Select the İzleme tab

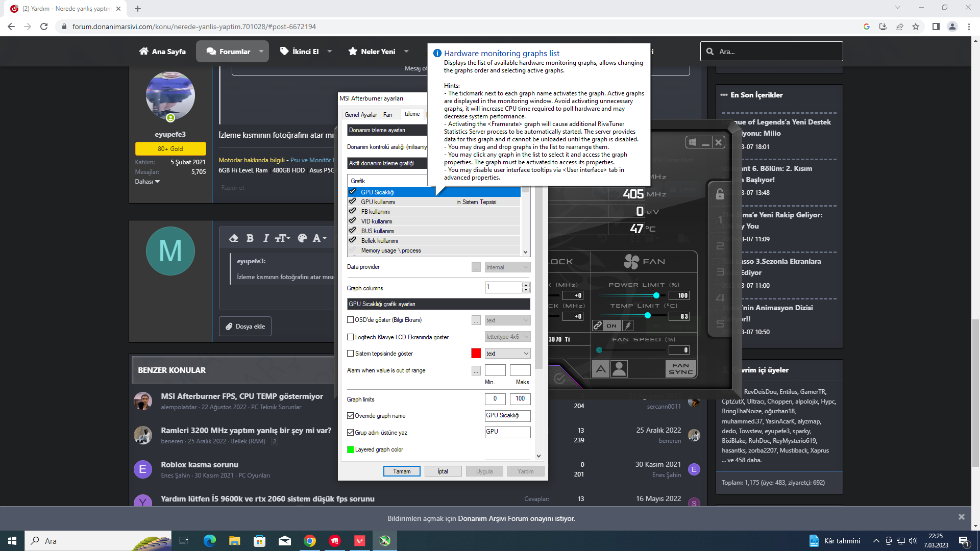pyautogui.click(x=412, y=114)
